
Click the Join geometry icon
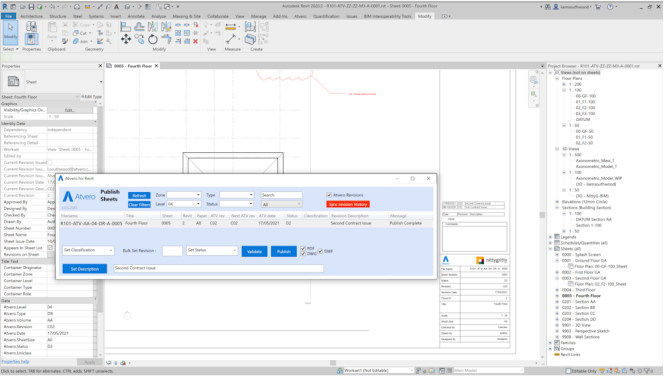click(x=76, y=41)
